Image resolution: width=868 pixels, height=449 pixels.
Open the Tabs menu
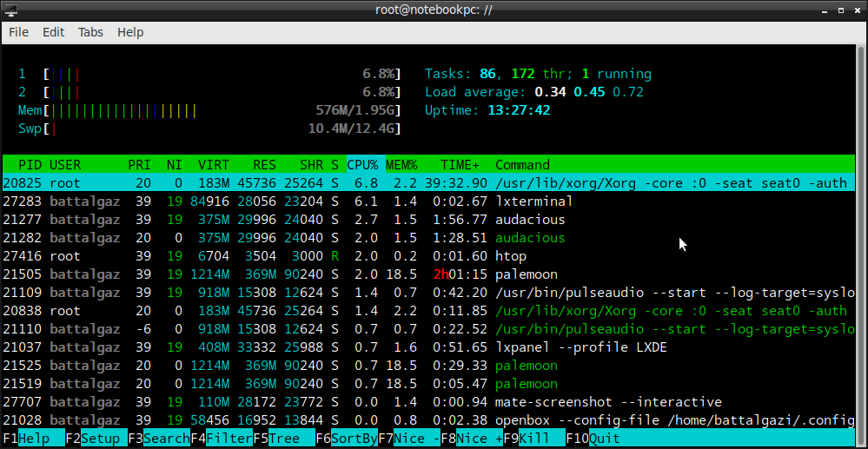[90, 32]
